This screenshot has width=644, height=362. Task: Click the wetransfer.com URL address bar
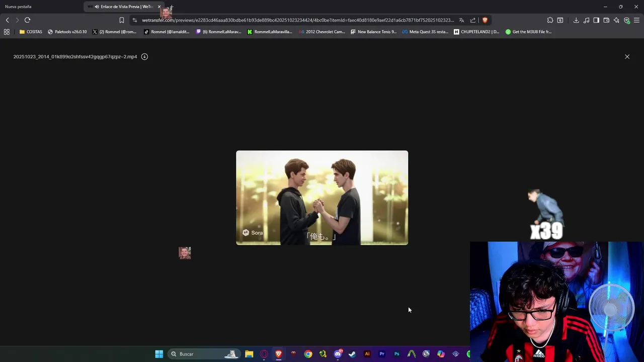(x=297, y=20)
